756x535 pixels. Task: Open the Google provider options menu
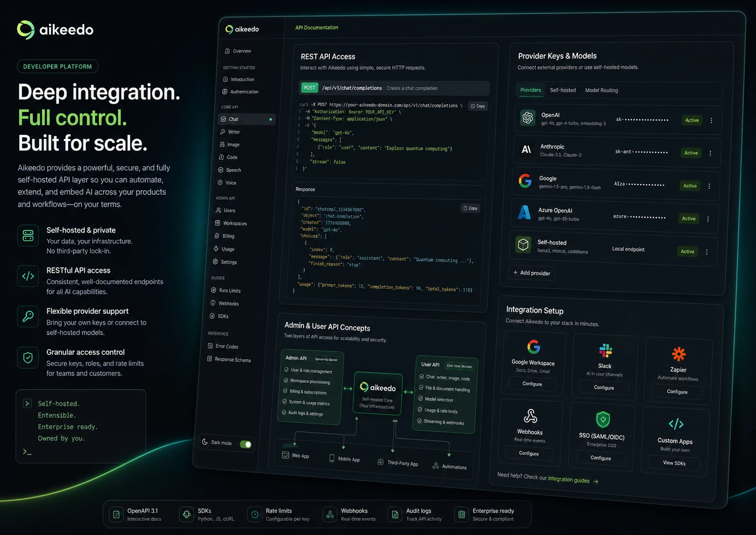pos(709,186)
